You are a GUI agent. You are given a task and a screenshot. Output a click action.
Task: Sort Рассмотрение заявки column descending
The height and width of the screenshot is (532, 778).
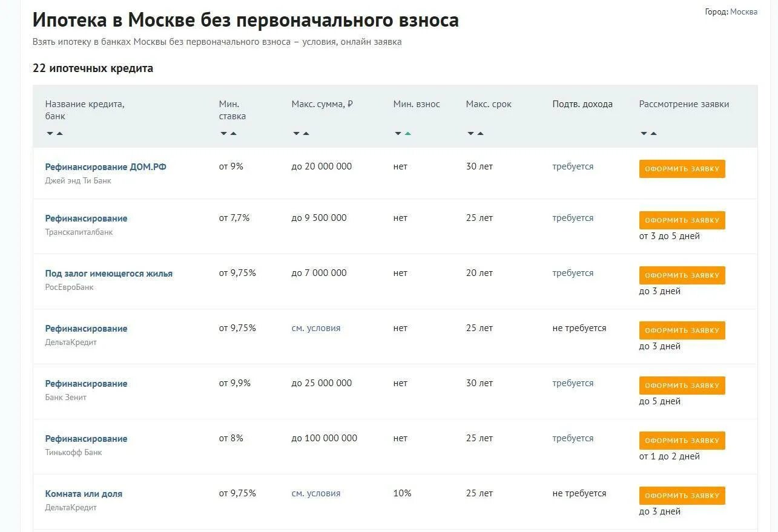tap(644, 133)
